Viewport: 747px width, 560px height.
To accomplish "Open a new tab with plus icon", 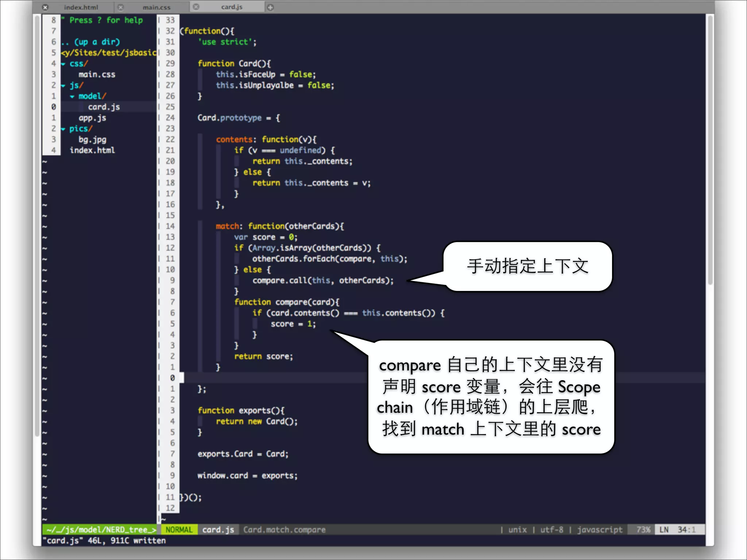I will click(270, 7).
